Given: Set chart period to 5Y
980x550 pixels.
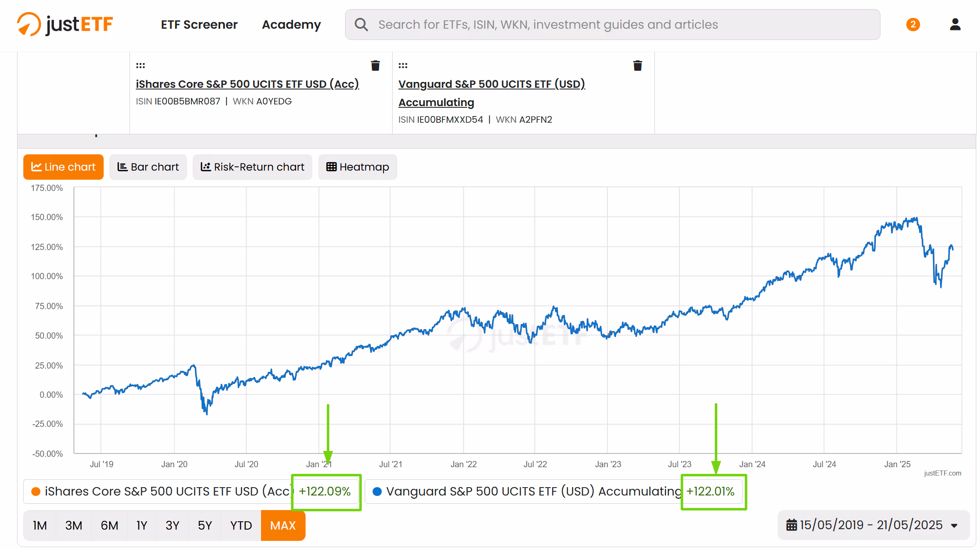Looking at the screenshot, I should (205, 525).
